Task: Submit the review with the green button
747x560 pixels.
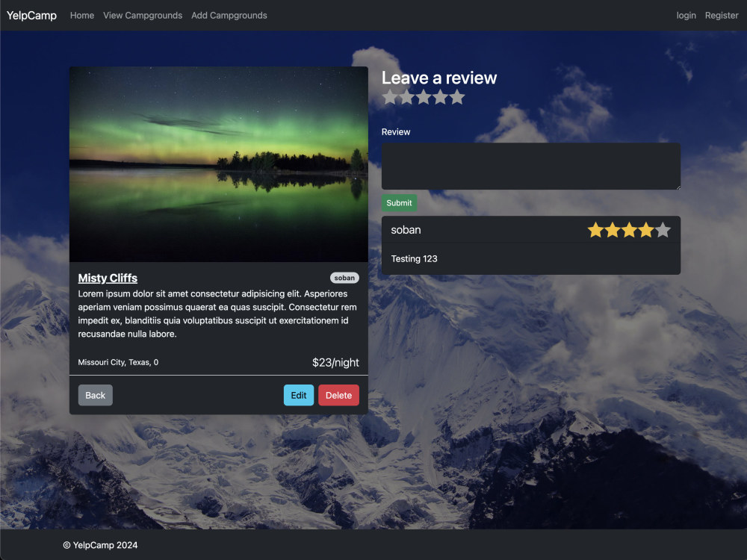Action: (399, 203)
